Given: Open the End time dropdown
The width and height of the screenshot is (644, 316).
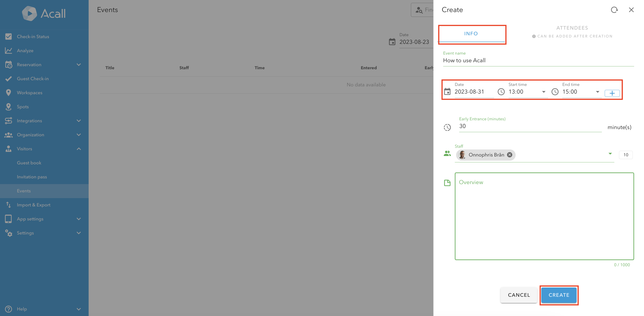Looking at the screenshot, I should click(x=597, y=92).
